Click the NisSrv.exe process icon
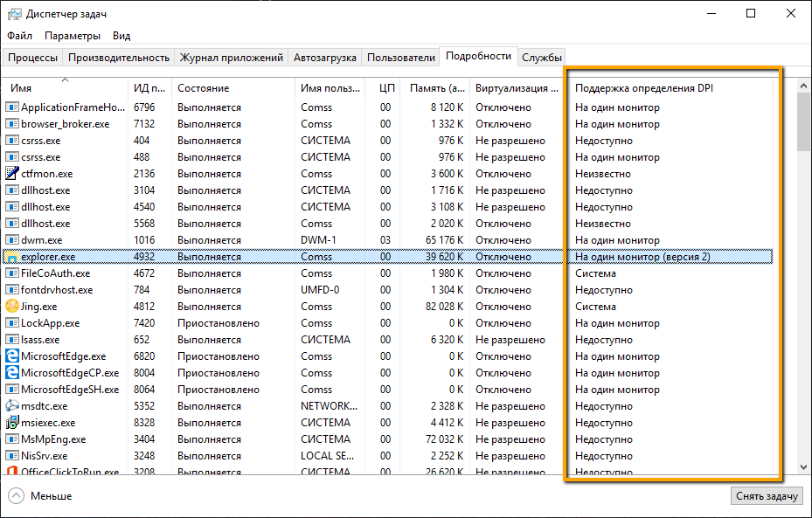Screen dimensions: 812x518 click(12, 455)
